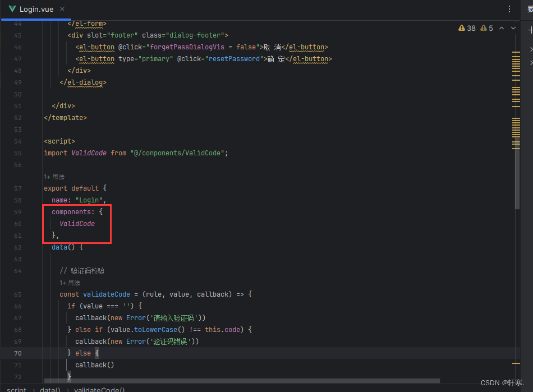Click 'validateCode()' in the breadcrumb bar

click(99, 389)
